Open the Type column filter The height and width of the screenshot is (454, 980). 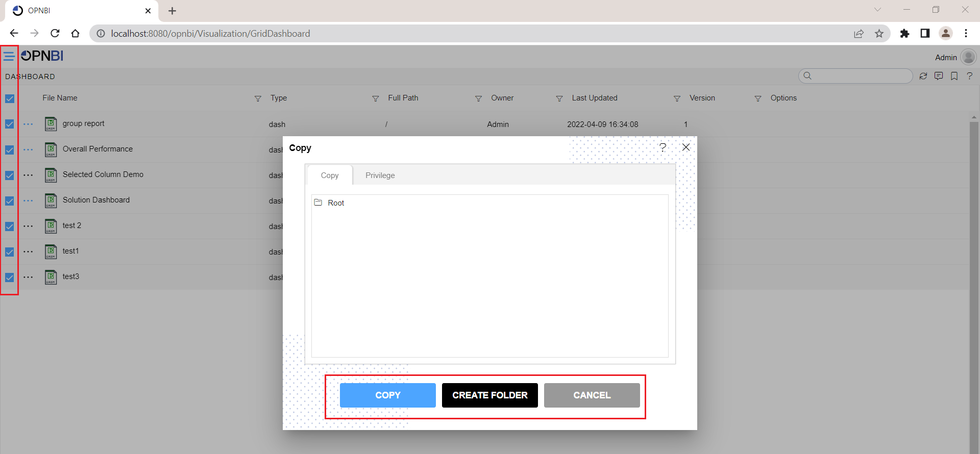(x=376, y=98)
